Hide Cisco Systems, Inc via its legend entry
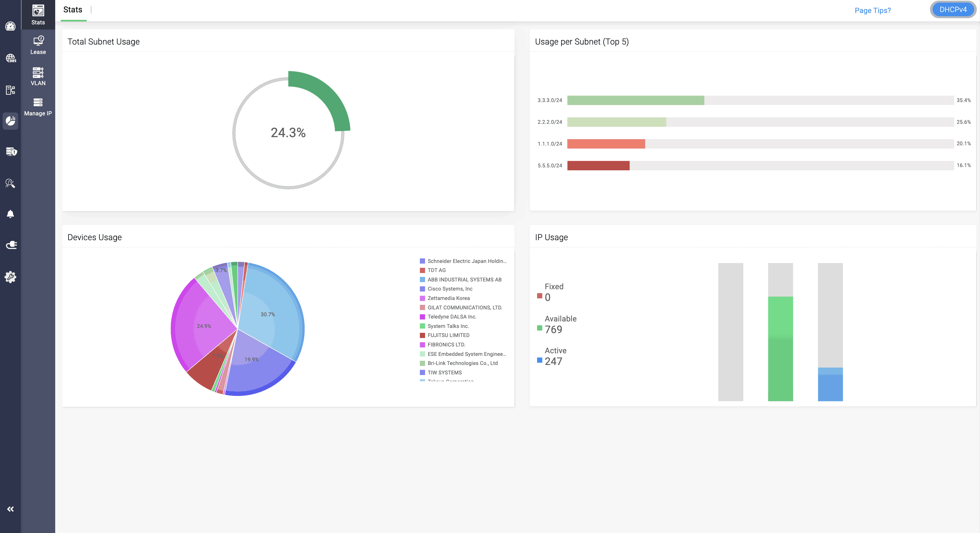Image resolution: width=980 pixels, height=533 pixels. tap(450, 289)
